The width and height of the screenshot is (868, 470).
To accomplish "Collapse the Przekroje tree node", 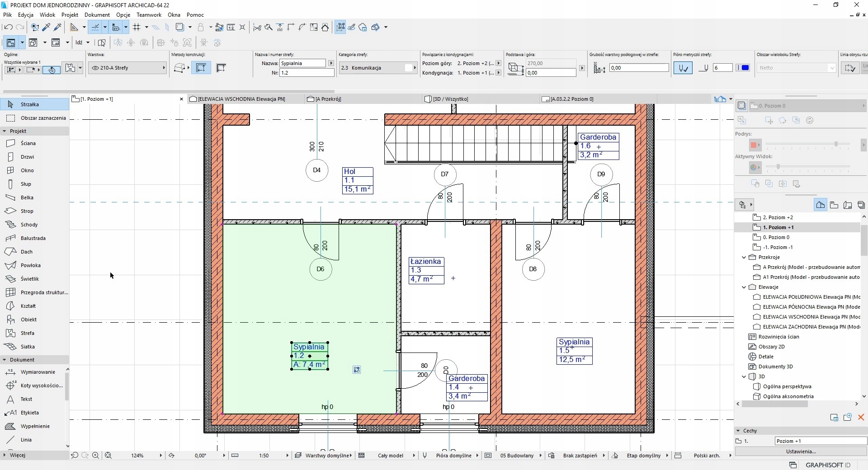I will (x=744, y=257).
